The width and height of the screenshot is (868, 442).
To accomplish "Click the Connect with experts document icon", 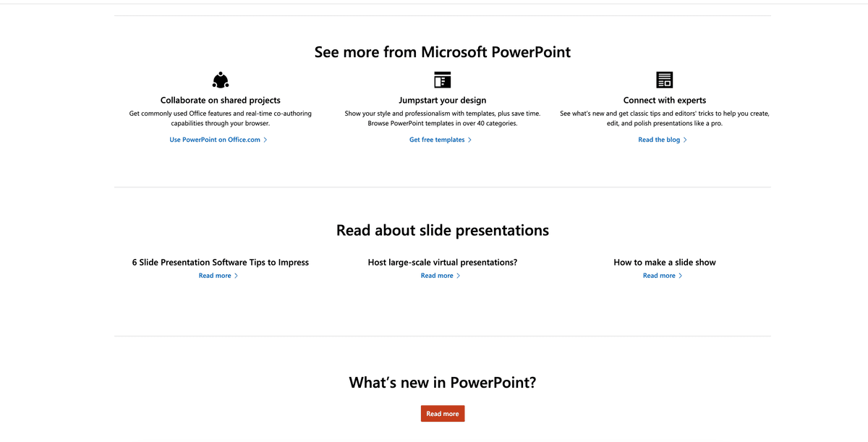I will coord(664,80).
